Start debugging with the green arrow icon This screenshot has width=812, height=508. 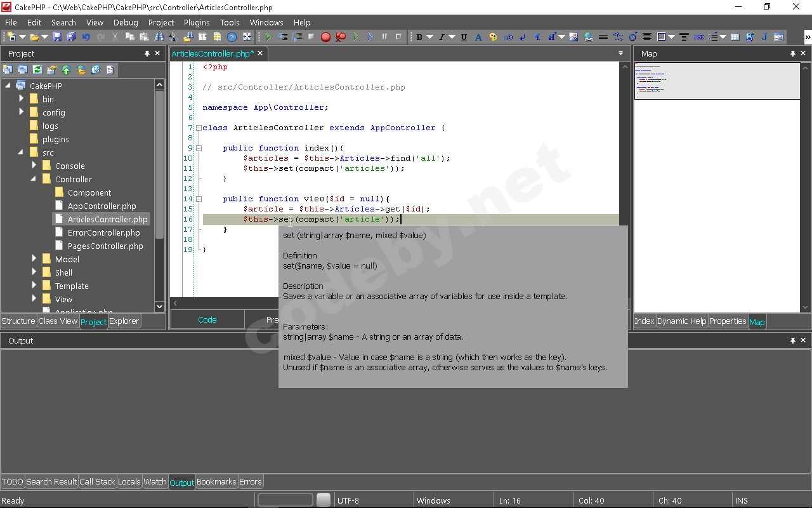click(355, 37)
